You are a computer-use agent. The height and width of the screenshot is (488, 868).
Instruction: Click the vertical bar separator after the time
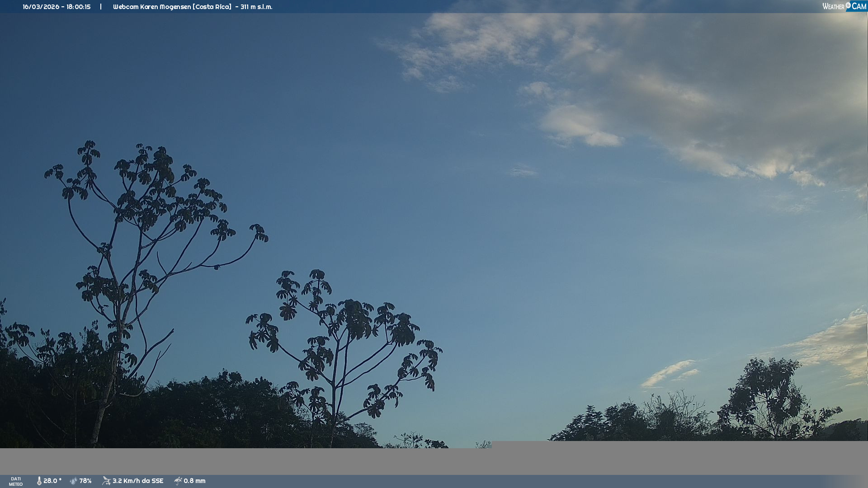coord(101,7)
